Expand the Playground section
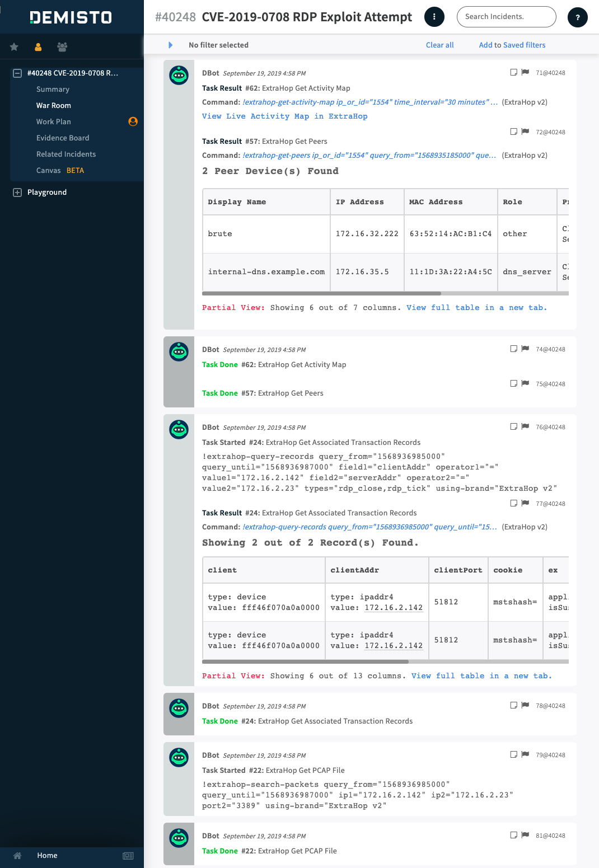 point(17,193)
